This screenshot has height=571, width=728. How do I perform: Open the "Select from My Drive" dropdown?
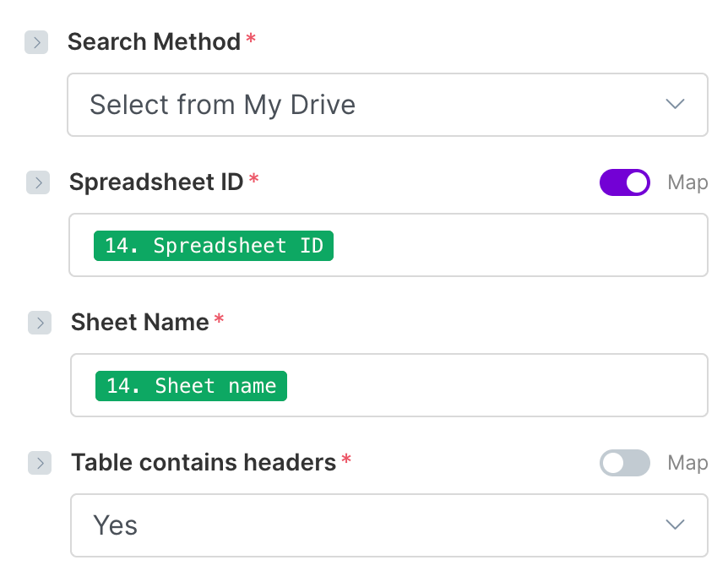tap(387, 105)
